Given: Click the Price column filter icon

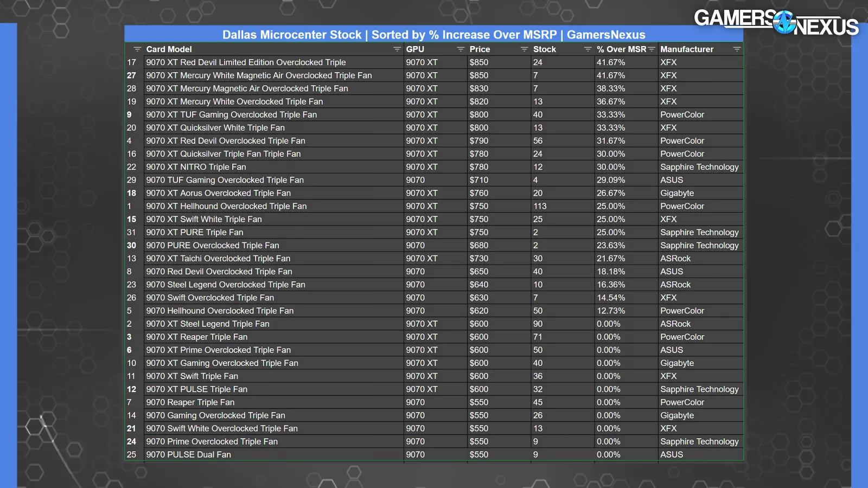Looking at the screenshot, I should (524, 49).
